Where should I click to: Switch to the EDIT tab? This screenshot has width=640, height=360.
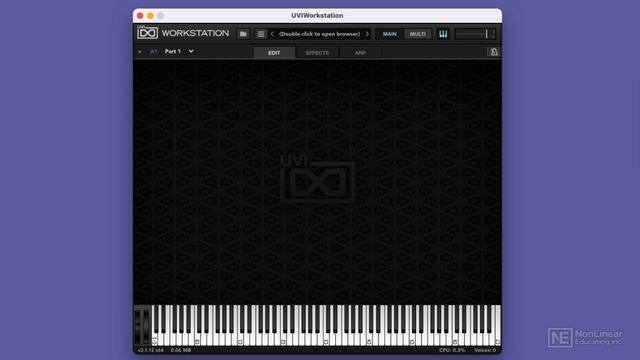(274, 53)
